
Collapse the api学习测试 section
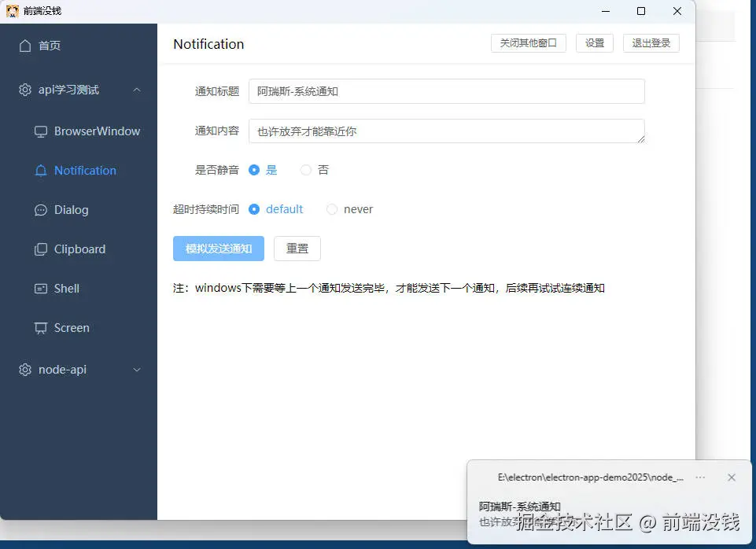pos(137,90)
